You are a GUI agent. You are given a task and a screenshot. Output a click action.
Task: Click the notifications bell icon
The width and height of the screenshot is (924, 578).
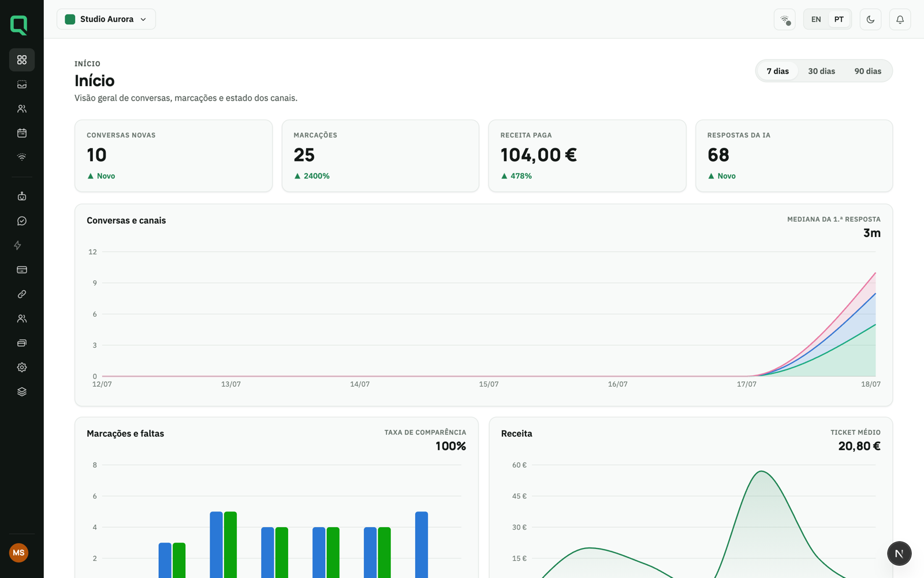900,20
